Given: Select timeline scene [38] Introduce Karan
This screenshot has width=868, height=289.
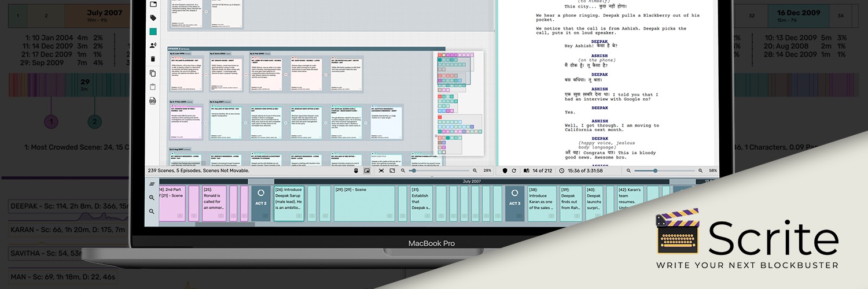Looking at the screenshot, I should tap(542, 203).
